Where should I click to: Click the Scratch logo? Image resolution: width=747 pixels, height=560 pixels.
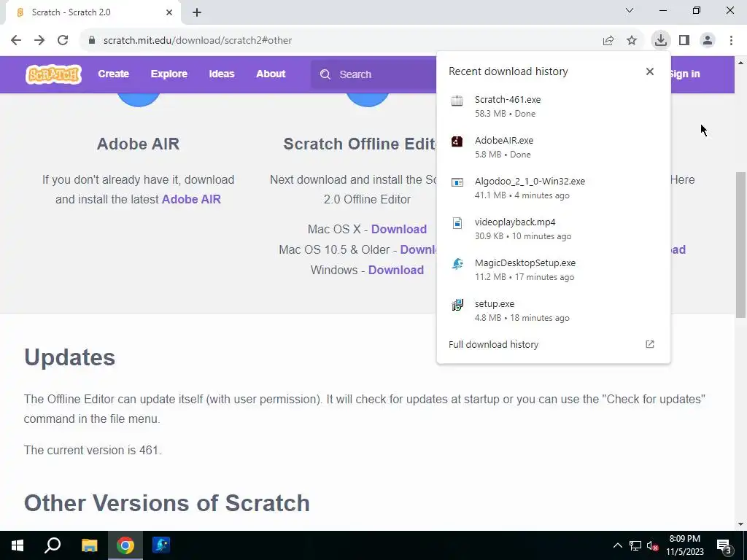pyautogui.click(x=53, y=74)
